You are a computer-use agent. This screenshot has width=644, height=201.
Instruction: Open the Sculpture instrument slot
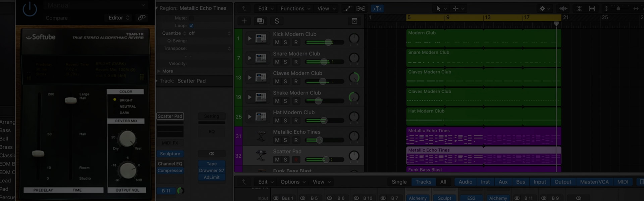pos(170,154)
